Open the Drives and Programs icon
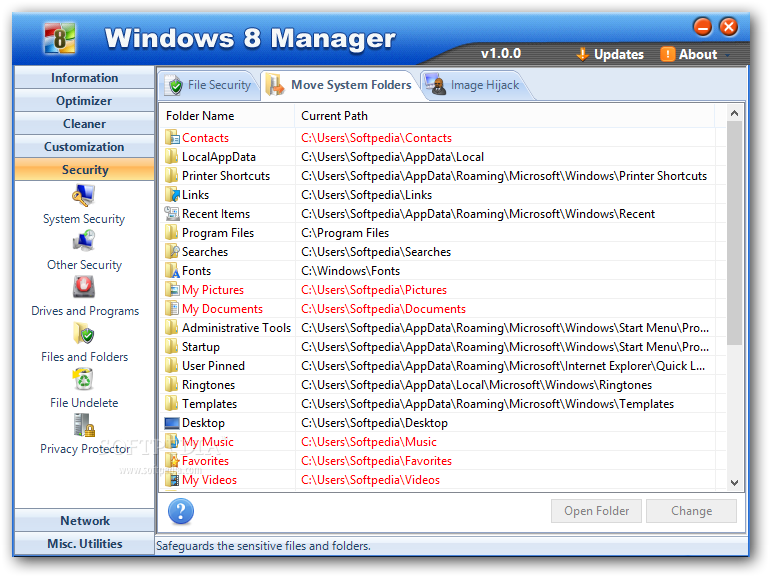770x577 pixels. click(x=84, y=287)
